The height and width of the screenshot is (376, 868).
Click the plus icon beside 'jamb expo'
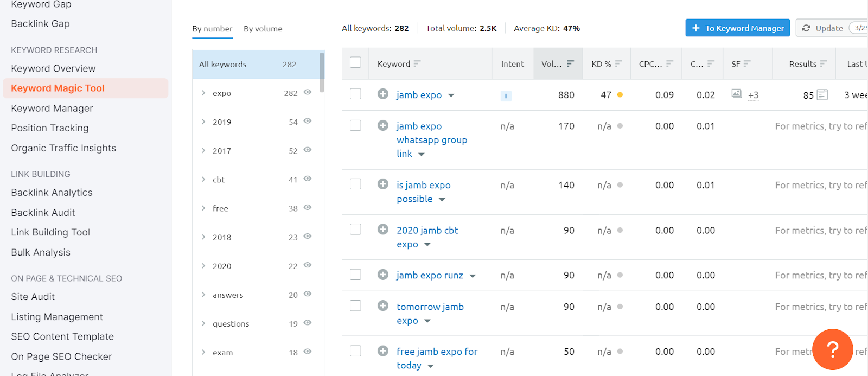point(383,94)
